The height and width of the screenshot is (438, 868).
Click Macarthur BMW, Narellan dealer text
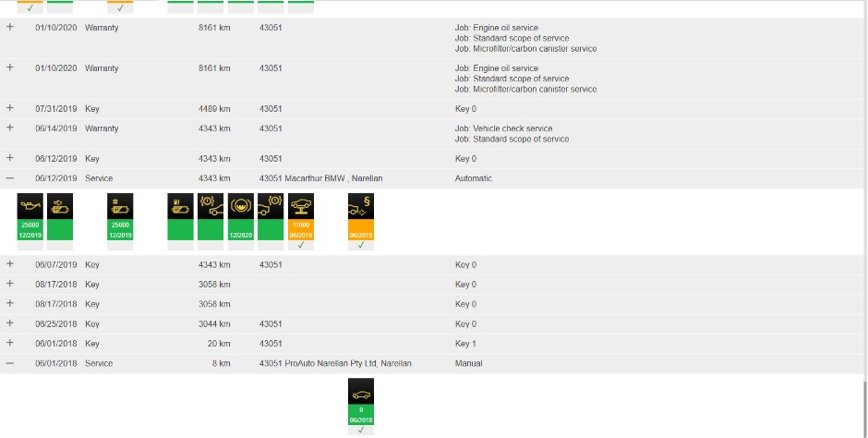tap(333, 178)
